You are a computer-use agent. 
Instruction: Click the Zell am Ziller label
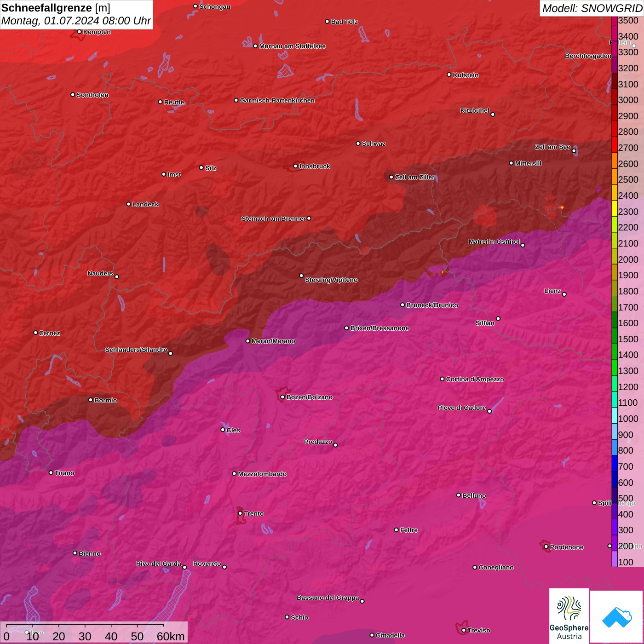(415, 177)
